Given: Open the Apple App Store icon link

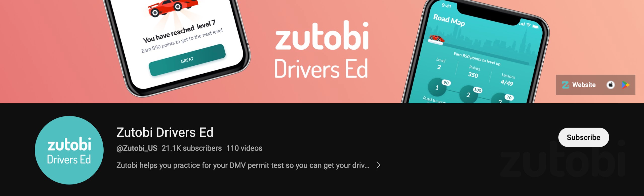Looking at the screenshot, I should click(x=611, y=85).
